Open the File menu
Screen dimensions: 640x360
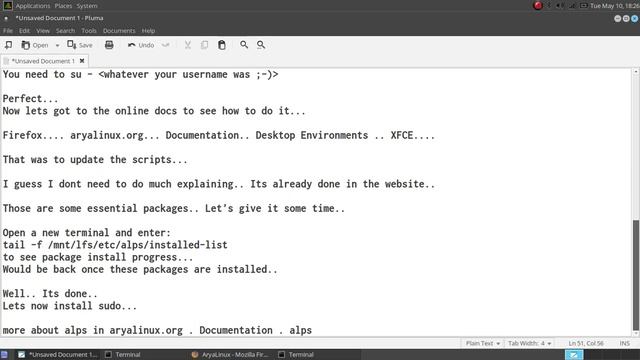[x=8, y=31]
